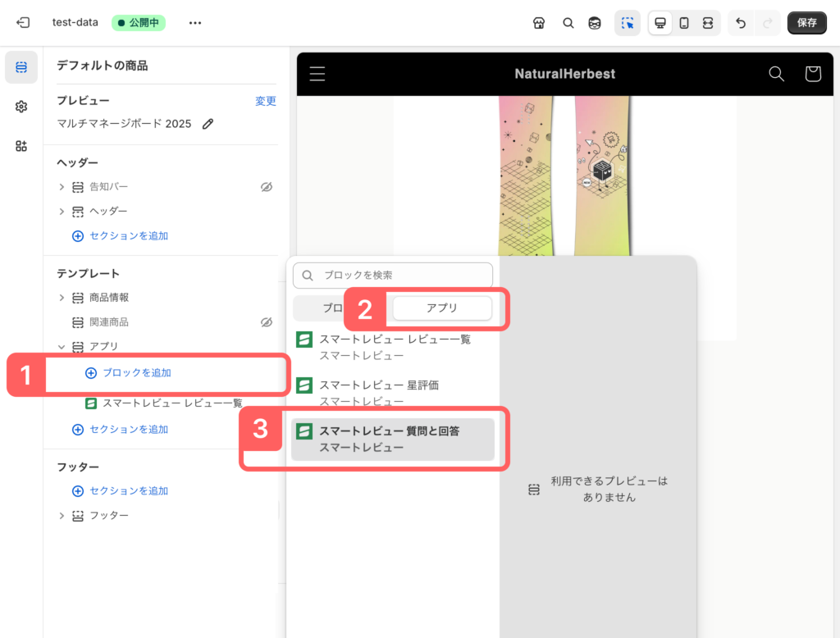
Task: Choose スマートレビュー 質問と回答 block
Action: tap(393, 439)
